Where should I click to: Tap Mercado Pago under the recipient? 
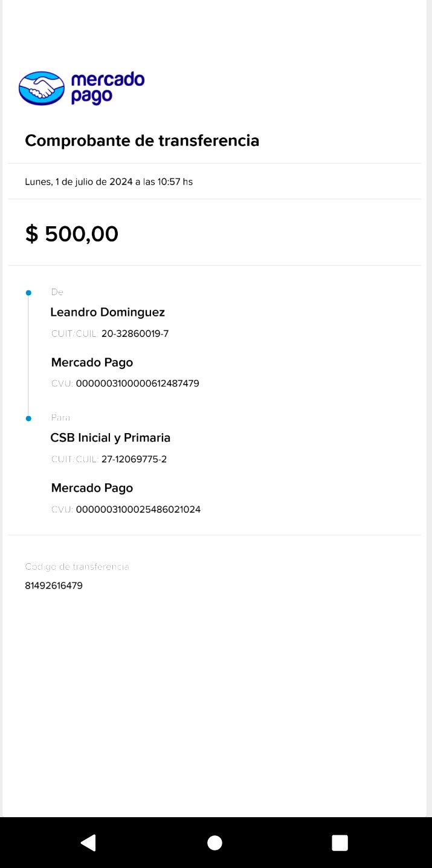point(92,488)
